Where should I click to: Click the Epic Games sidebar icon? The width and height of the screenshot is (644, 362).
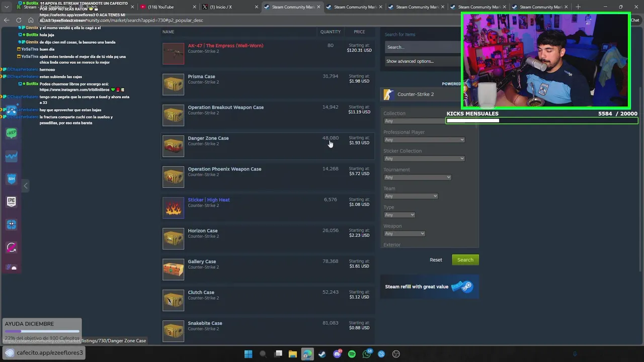pos(12,202)
